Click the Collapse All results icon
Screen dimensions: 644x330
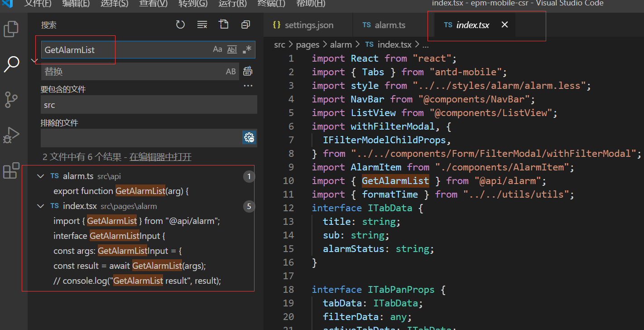coord(245,24)
